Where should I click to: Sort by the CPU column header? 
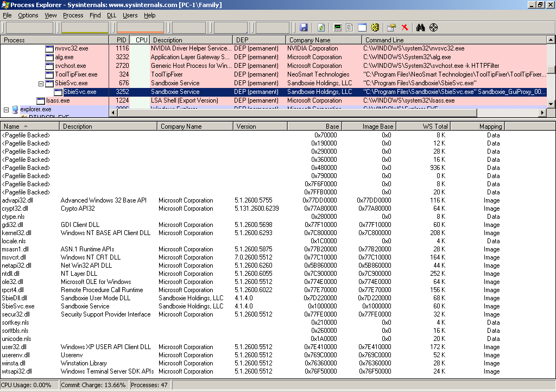pos(140,40)
